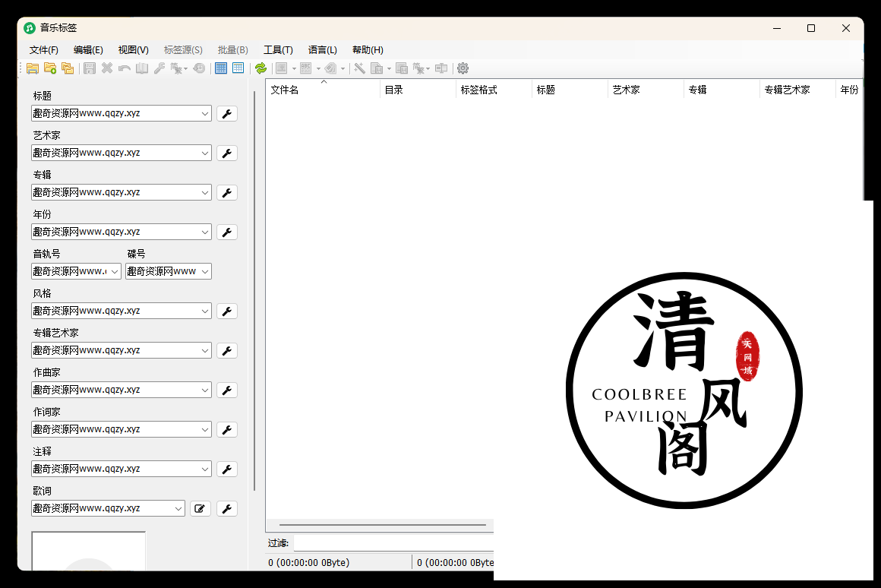Sort by the 标签格式 column header
Viewport: 881px width, 588px height.
tap(494, 90)
